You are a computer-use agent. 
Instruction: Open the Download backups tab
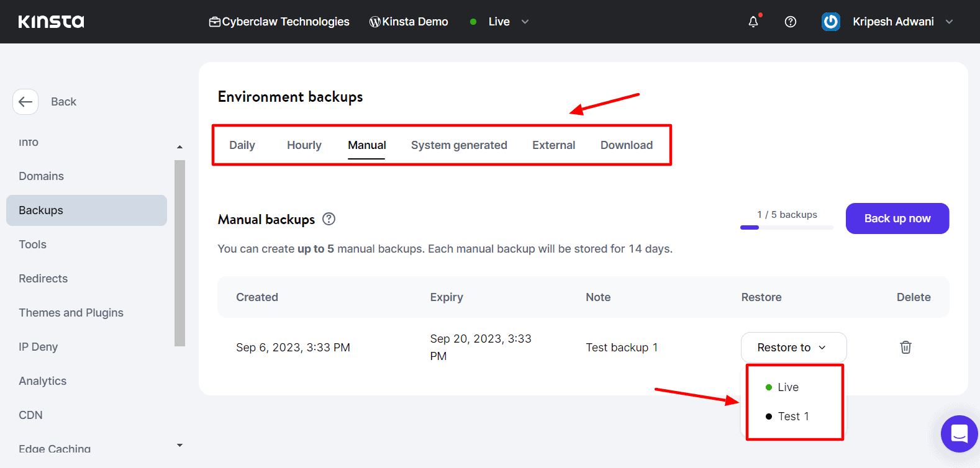pyautogui.click(x=626, y=145)
